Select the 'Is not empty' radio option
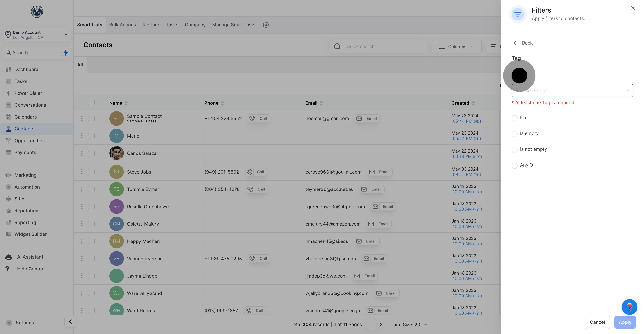644x334 pixels. (514, 150)
